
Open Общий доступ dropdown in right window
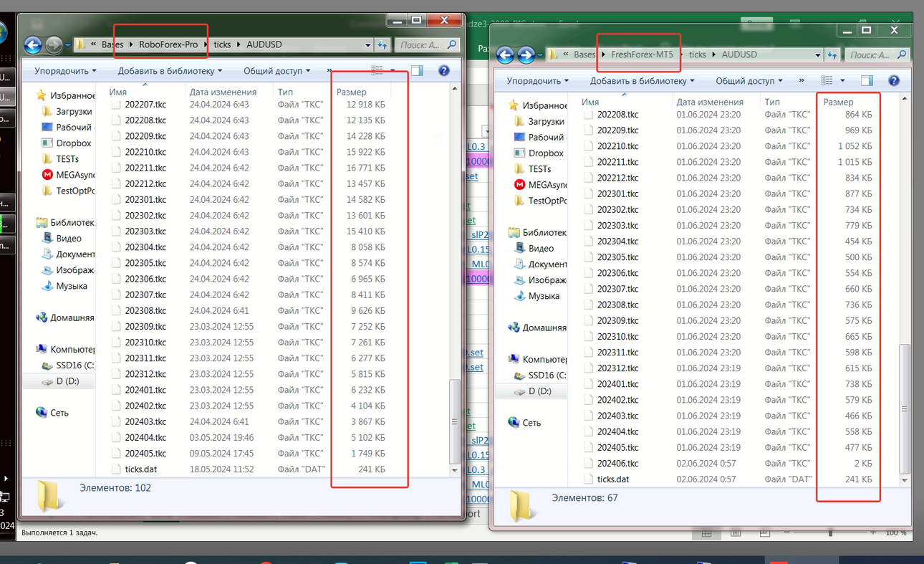(749, 80)
